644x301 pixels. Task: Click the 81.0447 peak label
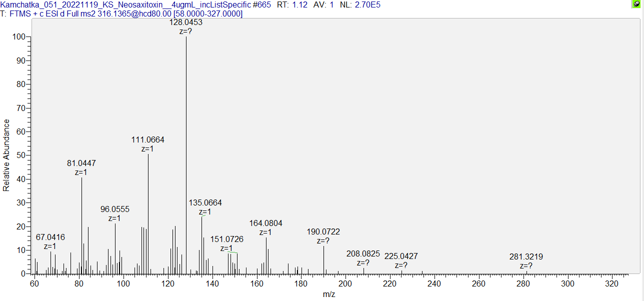click(81, 163)
